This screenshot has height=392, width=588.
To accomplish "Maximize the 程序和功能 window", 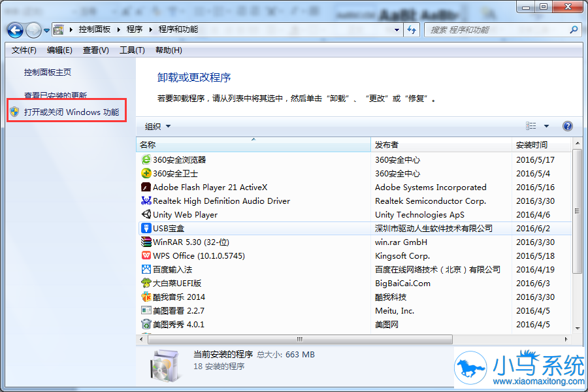I will click(x=544, y=7).
